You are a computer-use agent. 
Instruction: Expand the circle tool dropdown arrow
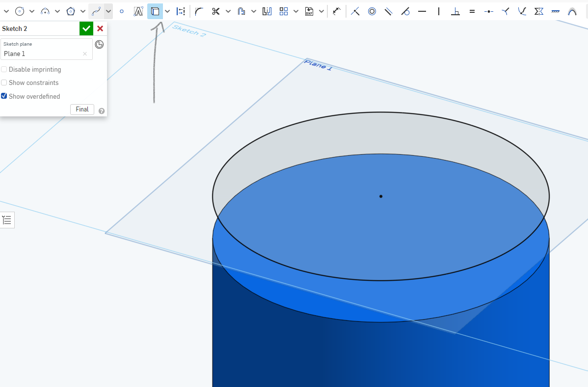[32, 12]
